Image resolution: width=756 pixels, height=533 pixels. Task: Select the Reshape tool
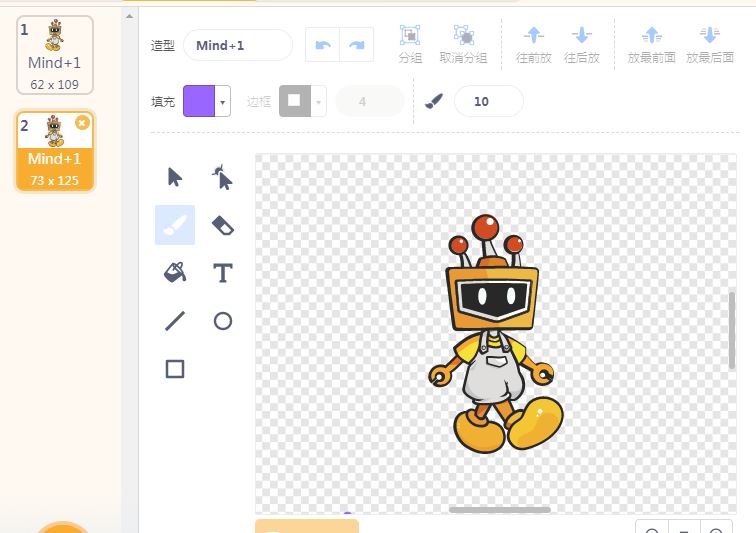click(222, 177)
